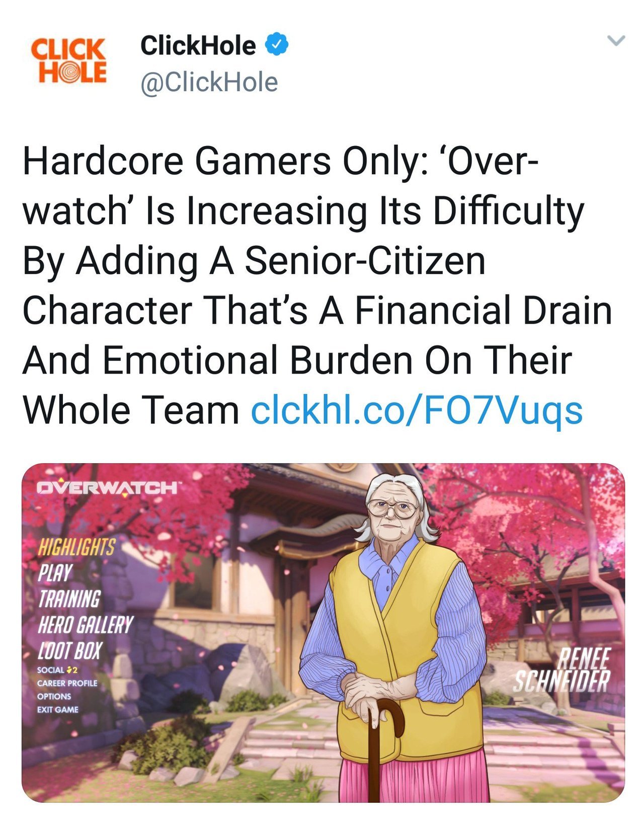Open the clckhl.co/FO7Vuqs link
Screen dimensions: 644x823
click(417, 410)
